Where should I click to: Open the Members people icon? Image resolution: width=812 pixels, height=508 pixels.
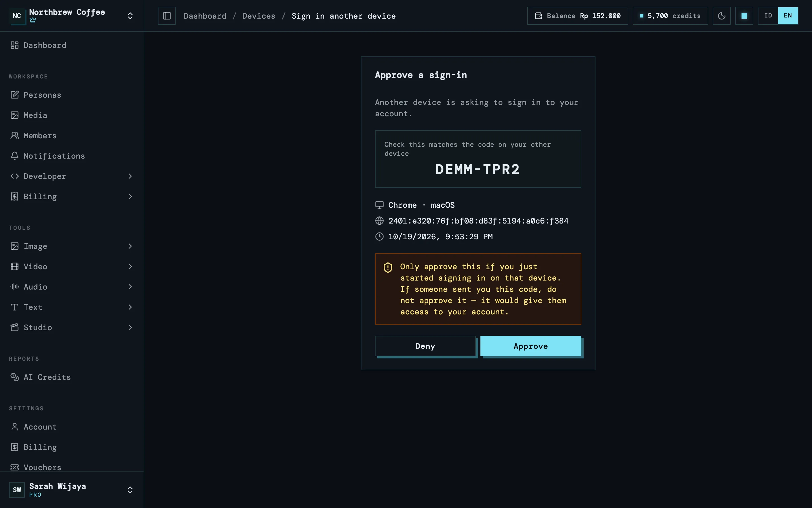click(14, 135)
